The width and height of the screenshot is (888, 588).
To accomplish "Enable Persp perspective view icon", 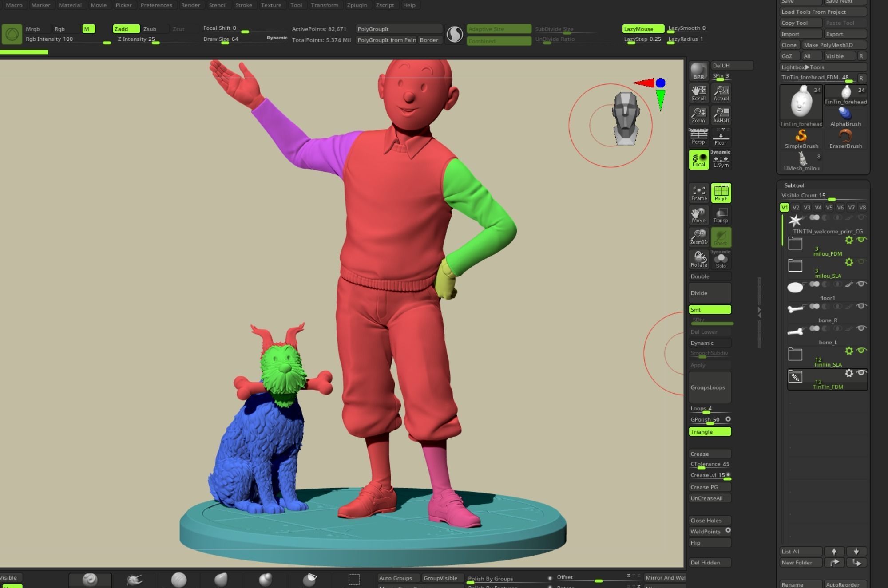I will tap(698, 136).
